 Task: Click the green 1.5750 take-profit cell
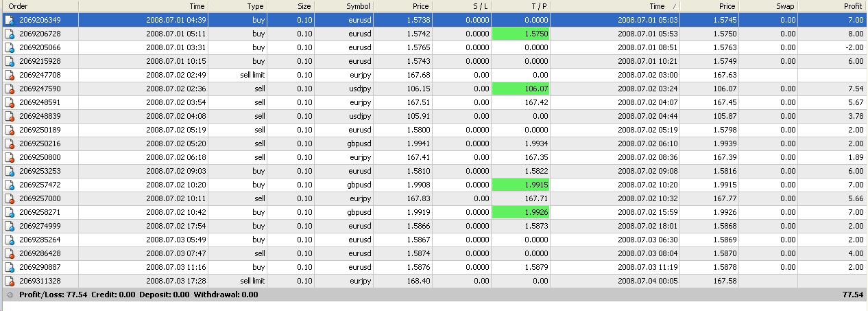click(521, 34)
